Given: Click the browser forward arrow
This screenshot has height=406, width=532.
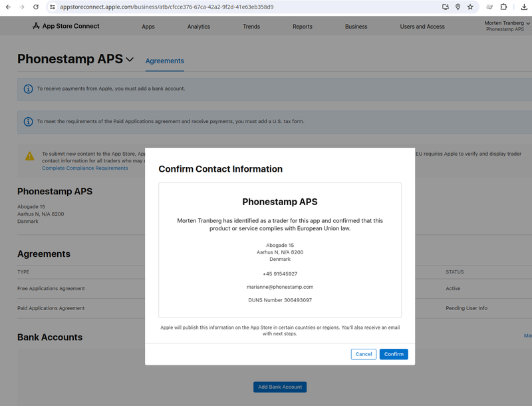Looking at the screenshot, I should click(x=22, y=7).
